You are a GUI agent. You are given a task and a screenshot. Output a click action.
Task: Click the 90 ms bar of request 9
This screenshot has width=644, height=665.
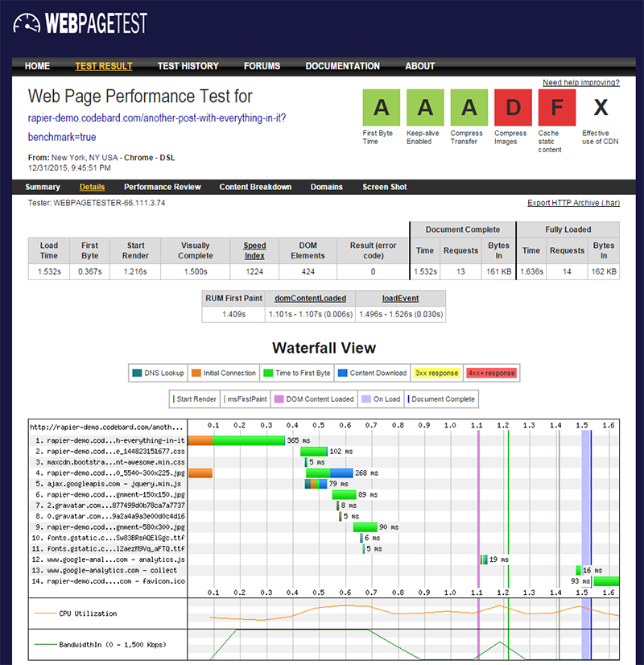click(365, 527)
